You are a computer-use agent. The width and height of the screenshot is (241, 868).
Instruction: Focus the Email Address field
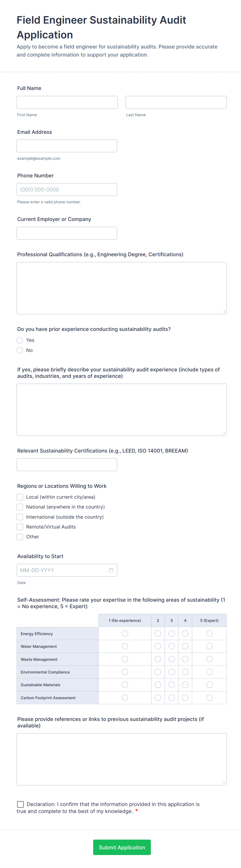point(67,145)
